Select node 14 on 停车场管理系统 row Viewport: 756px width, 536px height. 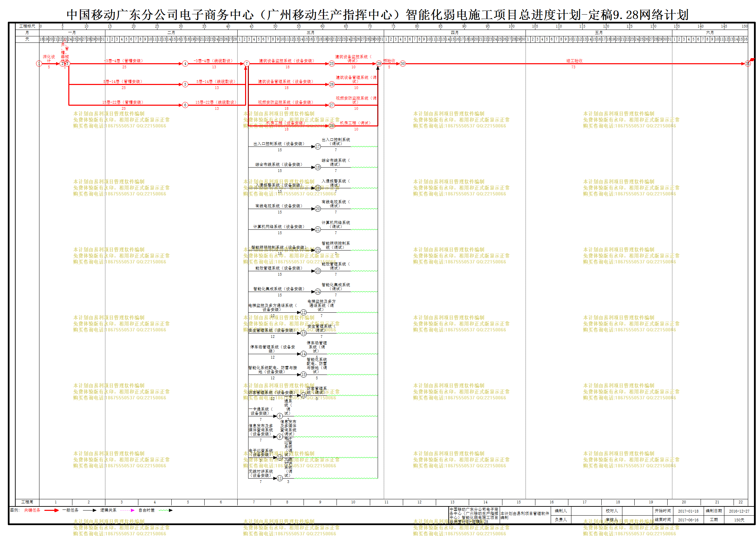point(304,354)
